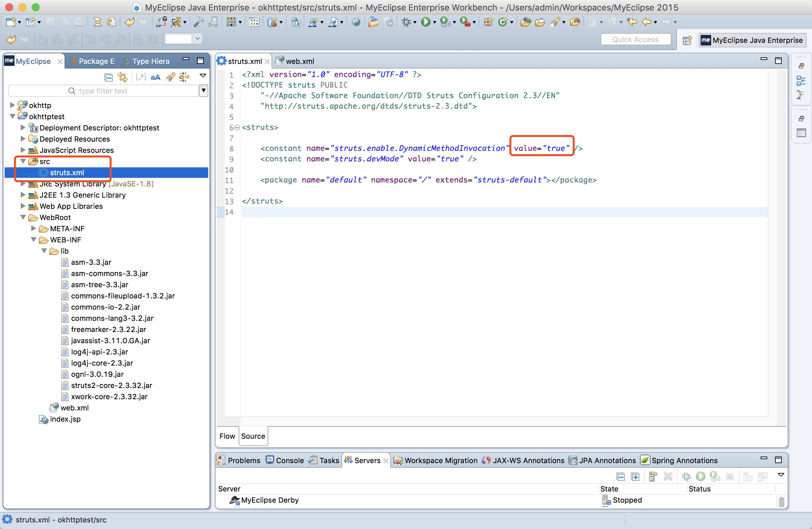812x529 pixels.
Task: Click the Quick Access search field
Action: (x=635, y=40)
